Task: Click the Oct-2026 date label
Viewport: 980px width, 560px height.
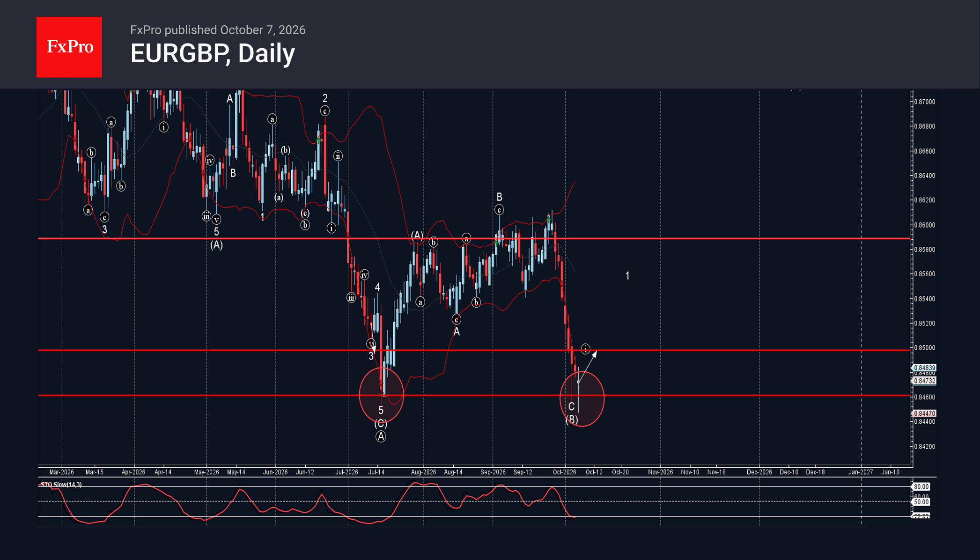Action: click(x=564, y=472)
